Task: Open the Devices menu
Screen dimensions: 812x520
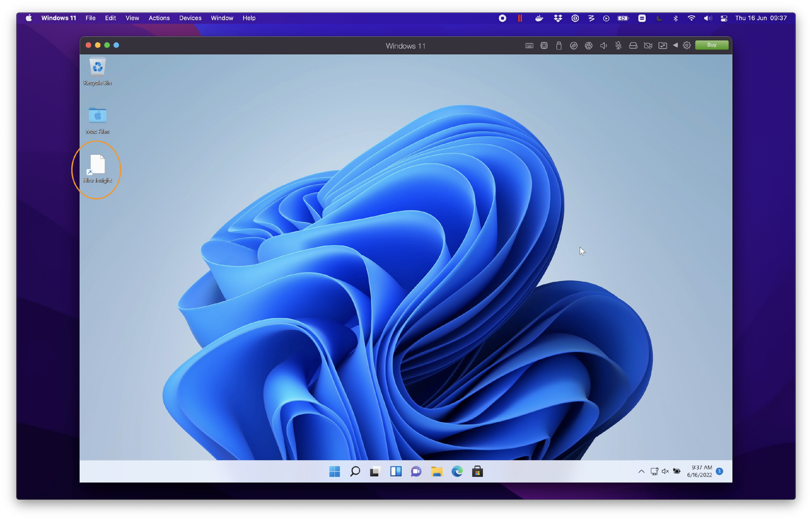Action: 190,18
